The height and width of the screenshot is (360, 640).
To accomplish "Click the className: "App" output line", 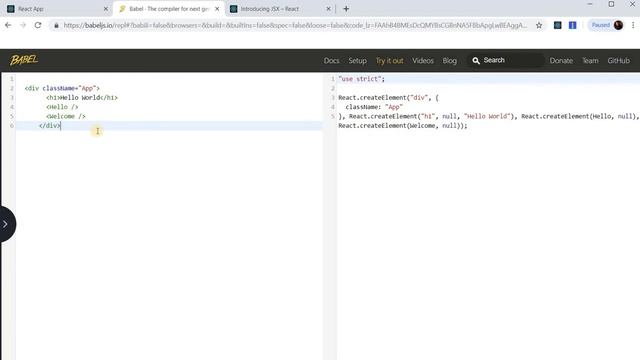I will point(374,107).
